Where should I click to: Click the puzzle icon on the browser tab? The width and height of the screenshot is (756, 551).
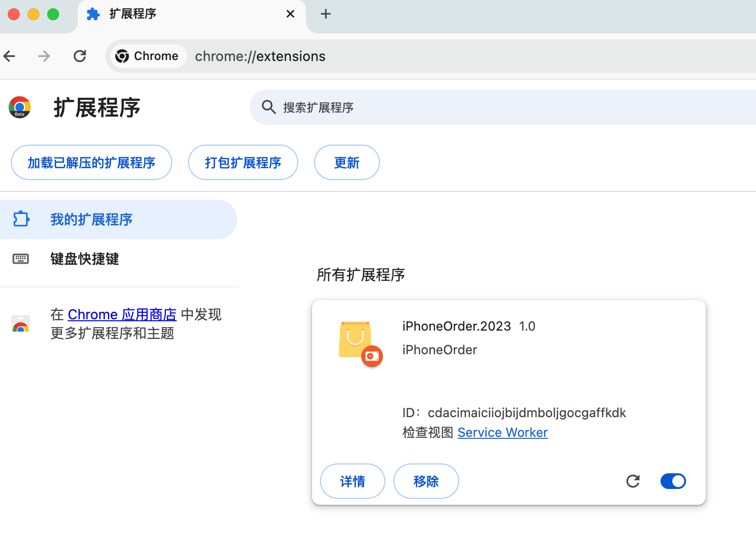tap(93, 14)
